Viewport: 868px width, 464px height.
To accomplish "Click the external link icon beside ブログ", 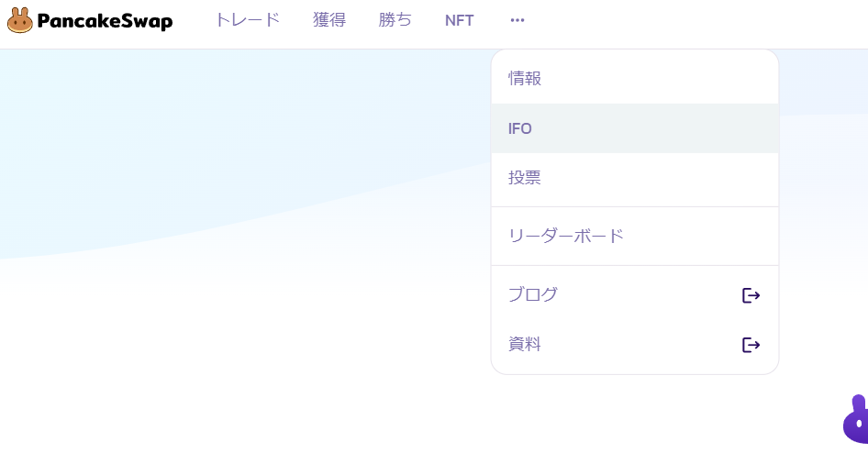I will click(751, 295).
